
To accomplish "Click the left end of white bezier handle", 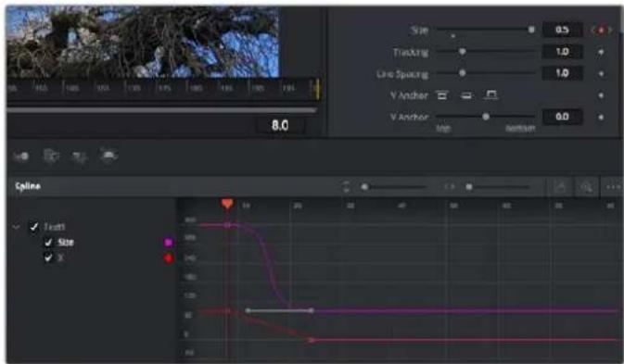I will [x=248, y=310].
